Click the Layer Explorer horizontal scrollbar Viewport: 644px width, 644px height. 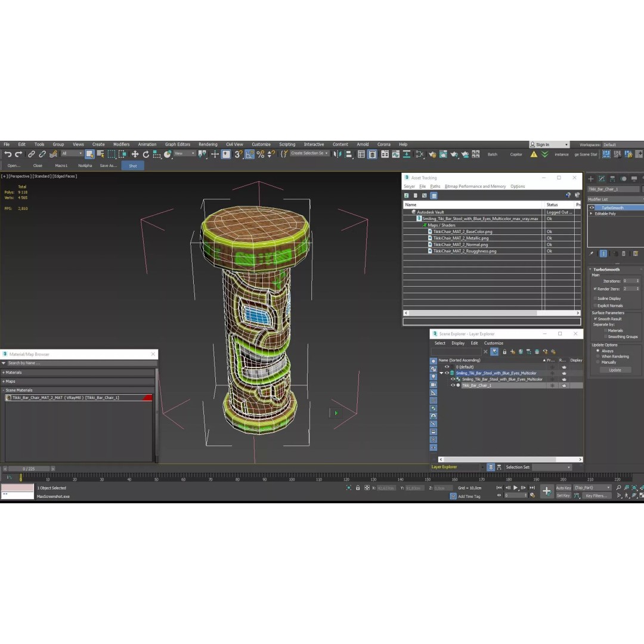(x=510, y=460)
